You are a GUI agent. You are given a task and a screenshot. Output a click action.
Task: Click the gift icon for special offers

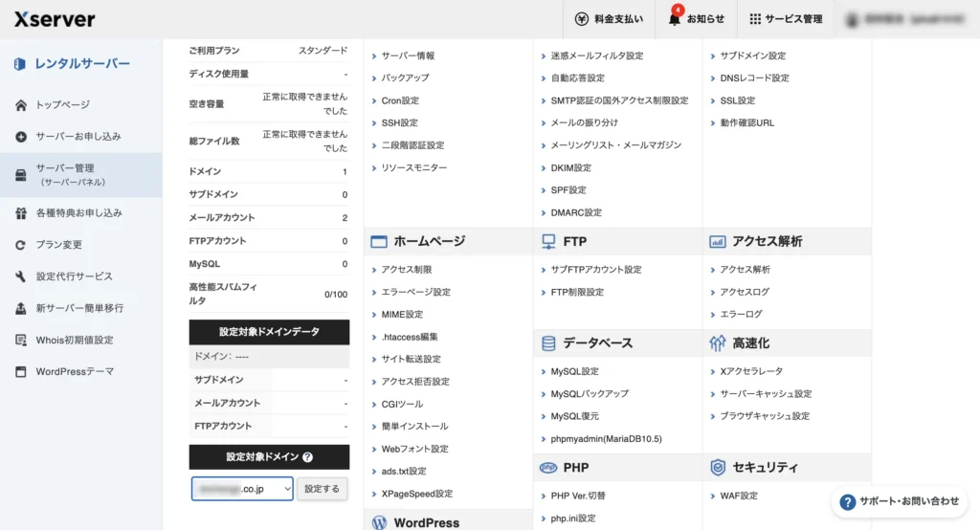pyautogui.click(x=20, y=212)
